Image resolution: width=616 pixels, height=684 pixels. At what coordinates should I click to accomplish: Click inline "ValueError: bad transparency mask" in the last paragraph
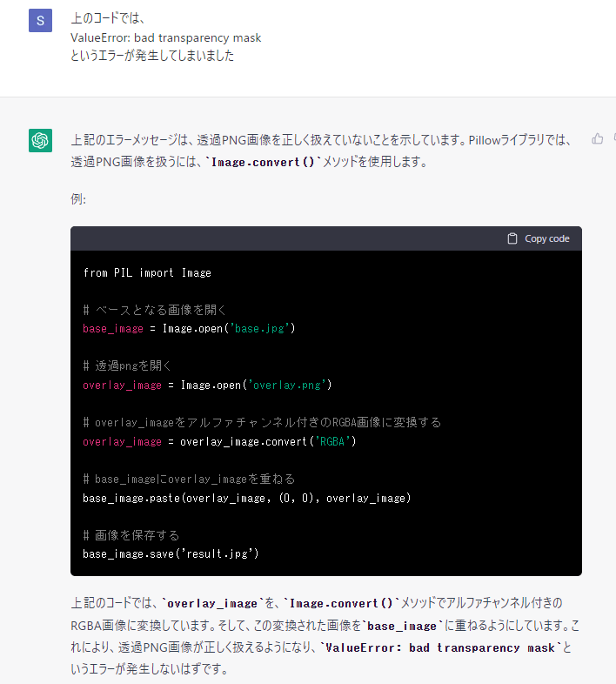(440, 647)
